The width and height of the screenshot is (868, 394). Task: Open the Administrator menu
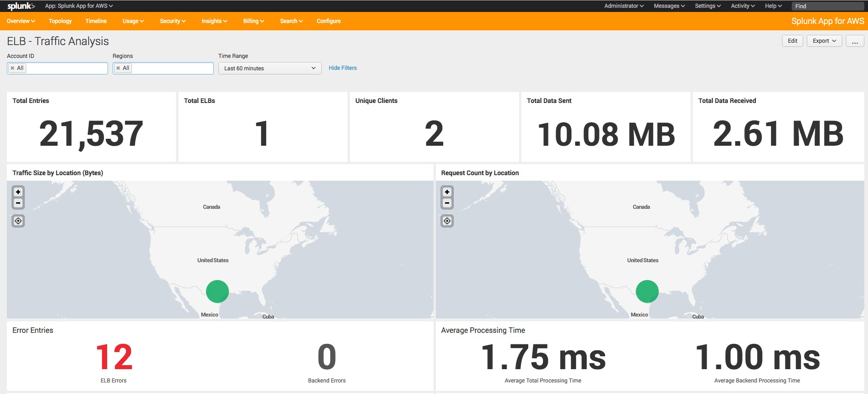pos(624,6)
